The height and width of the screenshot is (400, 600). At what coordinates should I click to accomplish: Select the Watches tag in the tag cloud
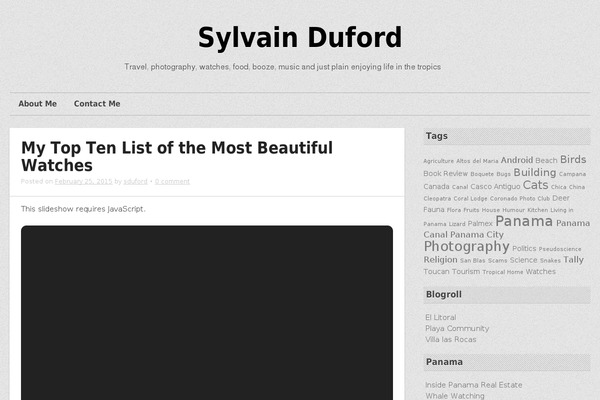(x=540, y=271)
